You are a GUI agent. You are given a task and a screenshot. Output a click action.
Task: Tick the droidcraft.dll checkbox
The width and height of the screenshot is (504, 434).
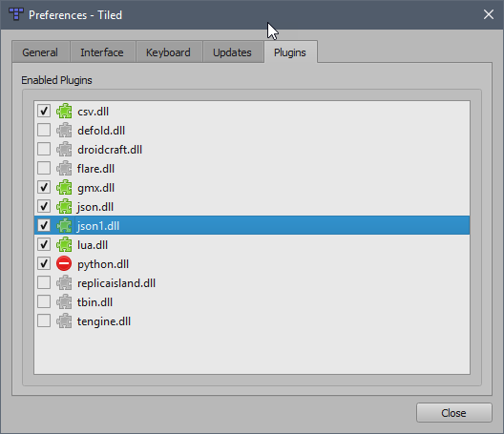click(x=44, y=149)
